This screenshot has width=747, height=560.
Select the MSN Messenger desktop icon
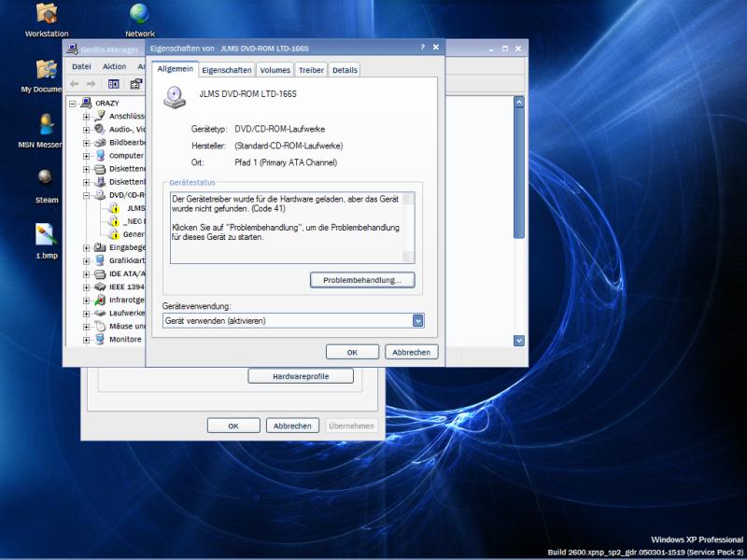point(47,125)
